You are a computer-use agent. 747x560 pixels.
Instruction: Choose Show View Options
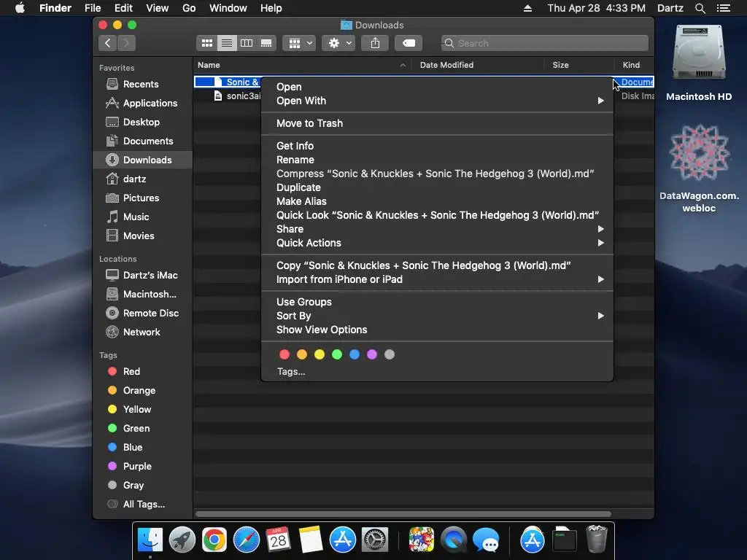pyautogui.click(x=438, y=330)
